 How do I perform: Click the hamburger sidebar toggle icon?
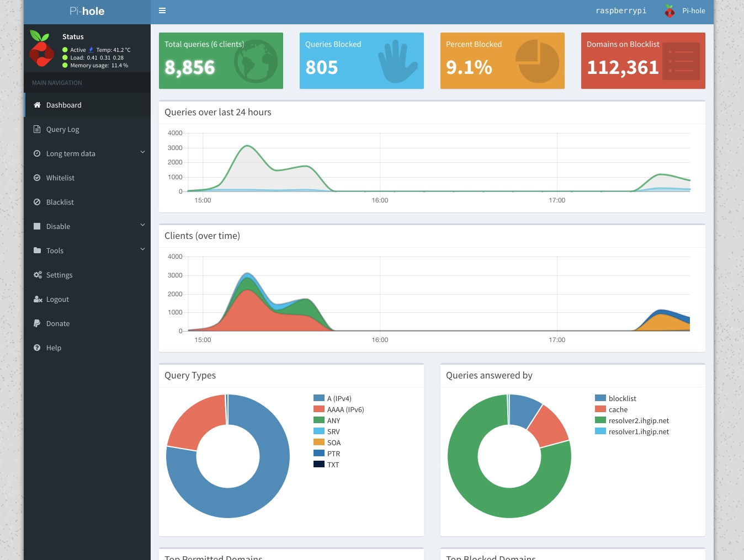(162, 10)
